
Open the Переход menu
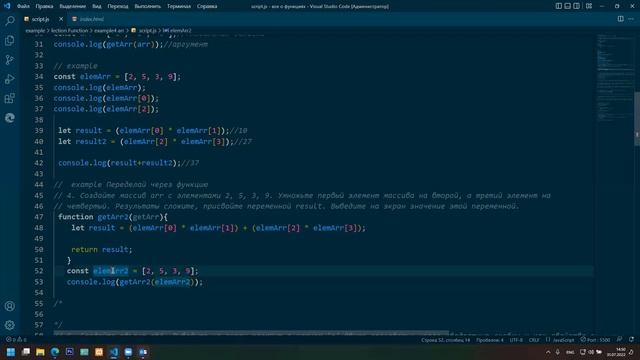pyautogui.click(x=118, y=6)
